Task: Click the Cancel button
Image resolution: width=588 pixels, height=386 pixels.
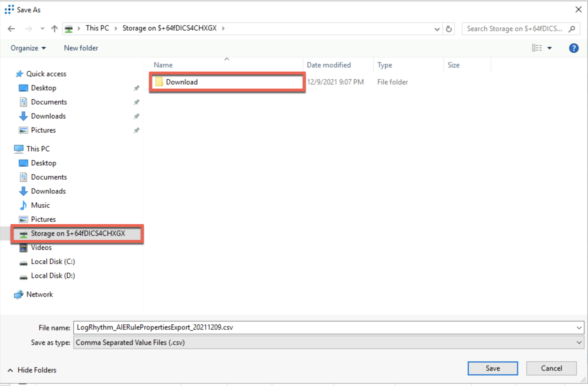Action: point(551,368)
